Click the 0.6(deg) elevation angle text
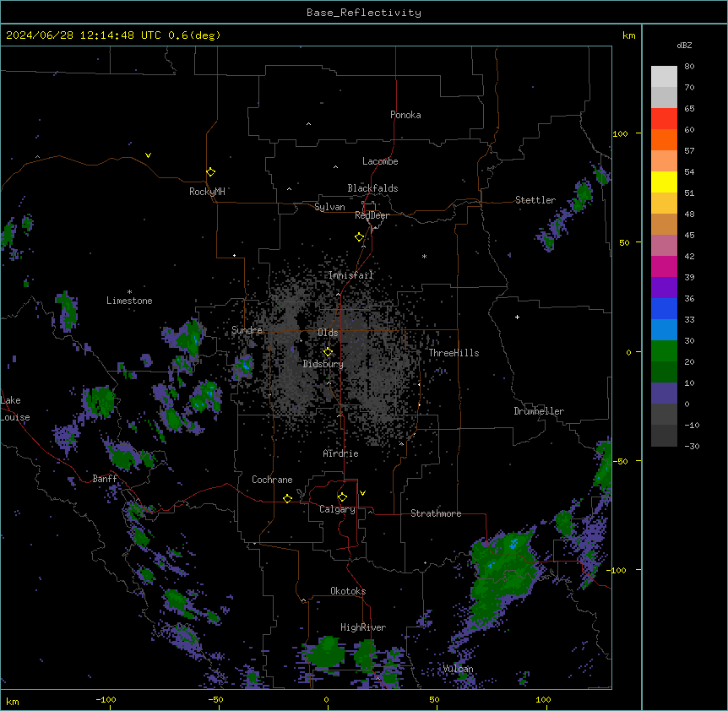The height and width of the screenshot is (711, 728). point(194,35)
